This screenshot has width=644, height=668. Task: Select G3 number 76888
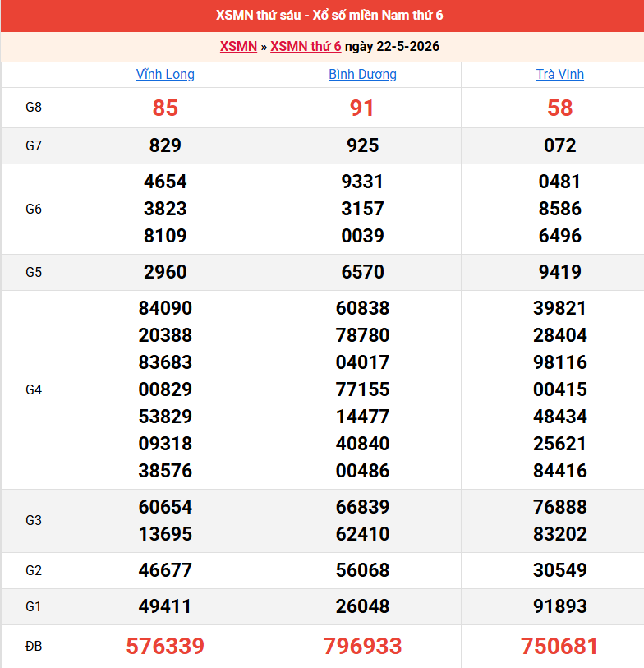point(559,507)
